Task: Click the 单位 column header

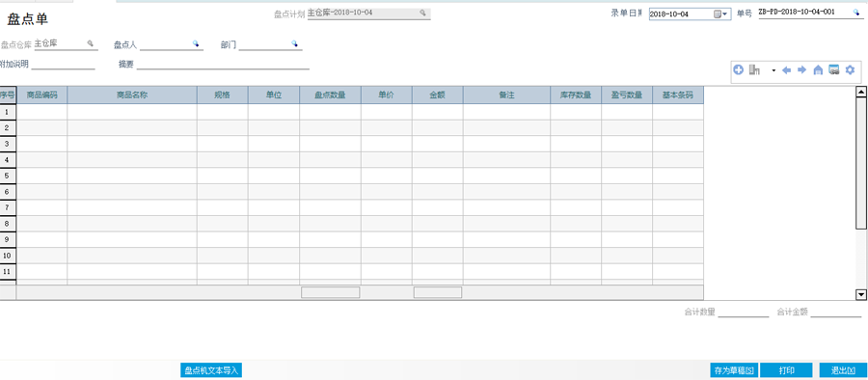Action: 274,95
